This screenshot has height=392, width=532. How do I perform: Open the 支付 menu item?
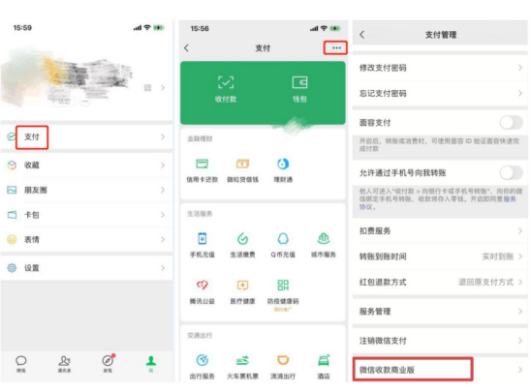pos(86,136)
